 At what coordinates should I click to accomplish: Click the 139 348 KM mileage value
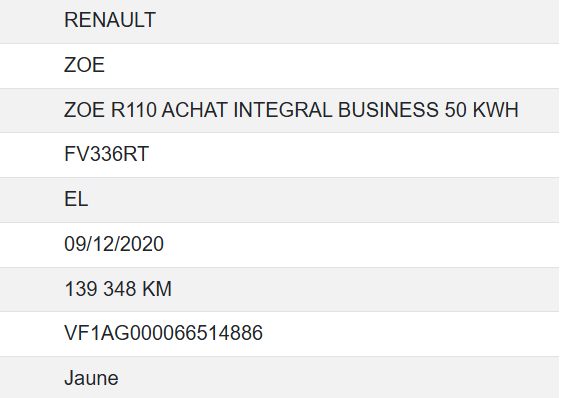(x=118, y=289)
